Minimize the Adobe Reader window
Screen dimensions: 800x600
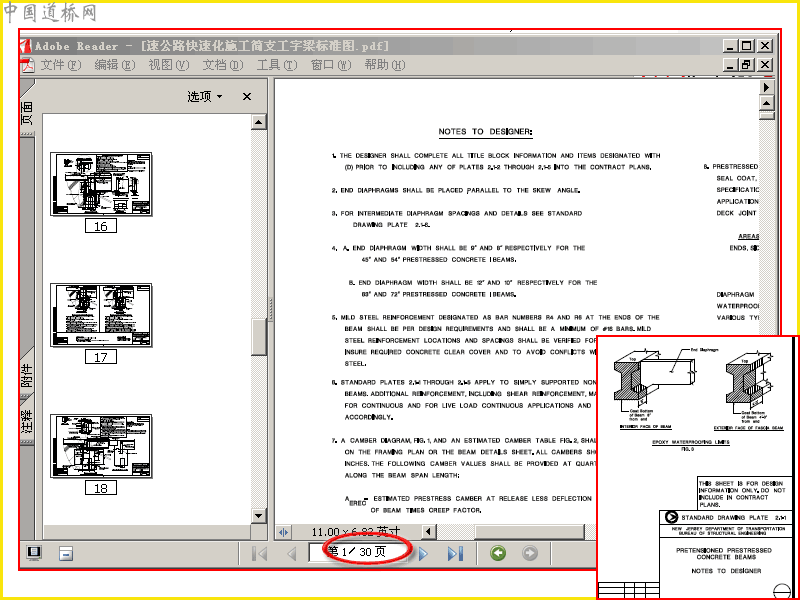click(x=731, y=46)
